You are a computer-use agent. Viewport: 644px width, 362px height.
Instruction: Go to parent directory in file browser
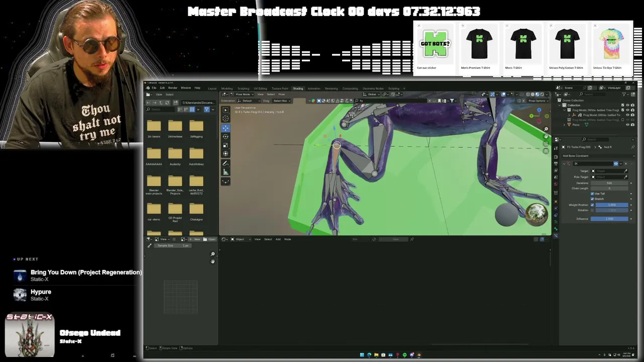point(160,103)
